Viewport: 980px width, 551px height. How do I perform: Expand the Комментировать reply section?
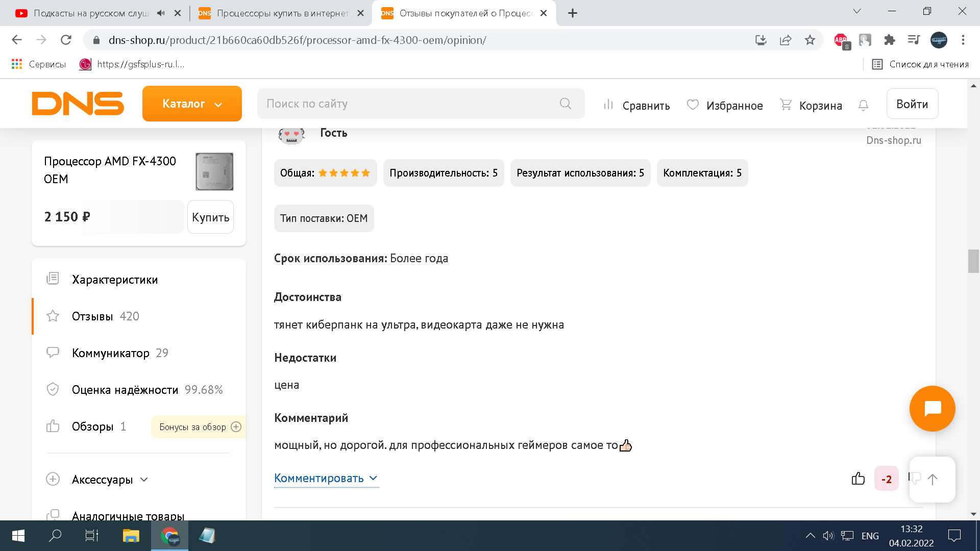coord(326,478)
